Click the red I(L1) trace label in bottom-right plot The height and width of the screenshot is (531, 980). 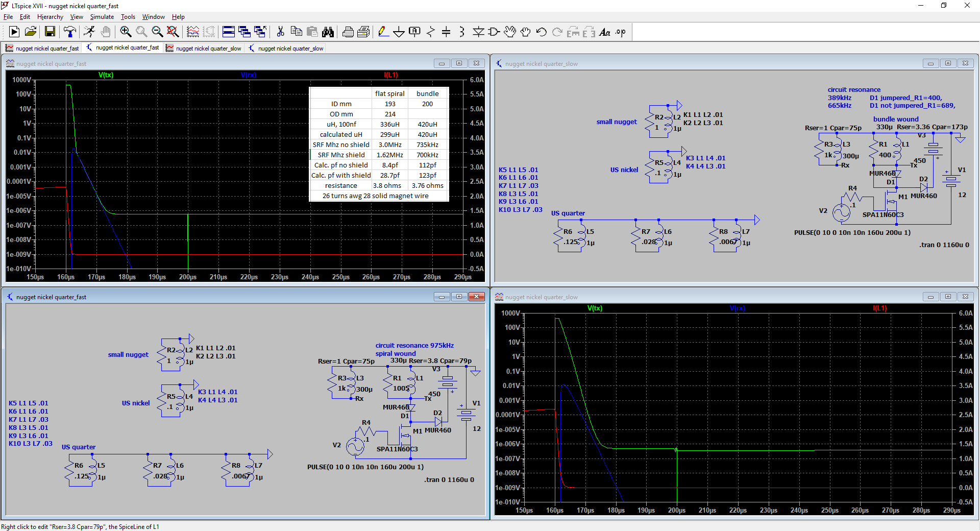tap(879, 308)
